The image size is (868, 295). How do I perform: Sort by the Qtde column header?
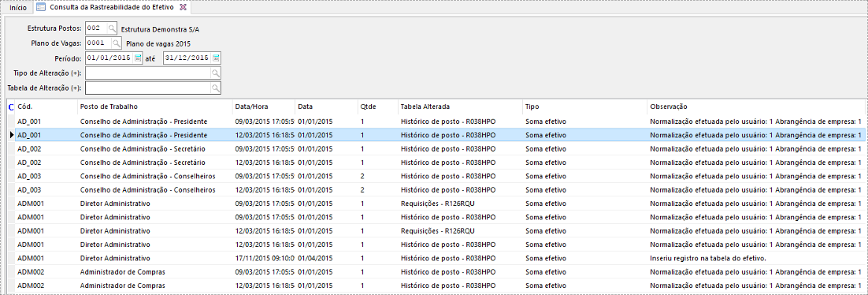[377, 106]
